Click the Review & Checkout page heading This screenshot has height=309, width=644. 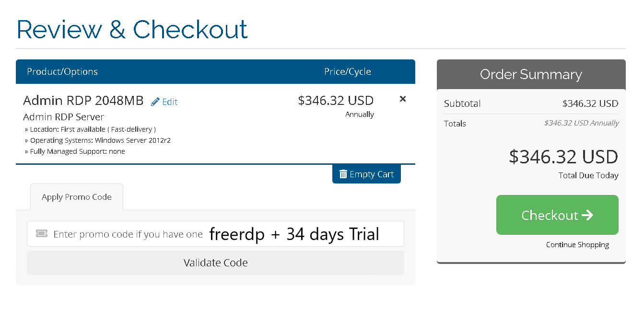132,29
